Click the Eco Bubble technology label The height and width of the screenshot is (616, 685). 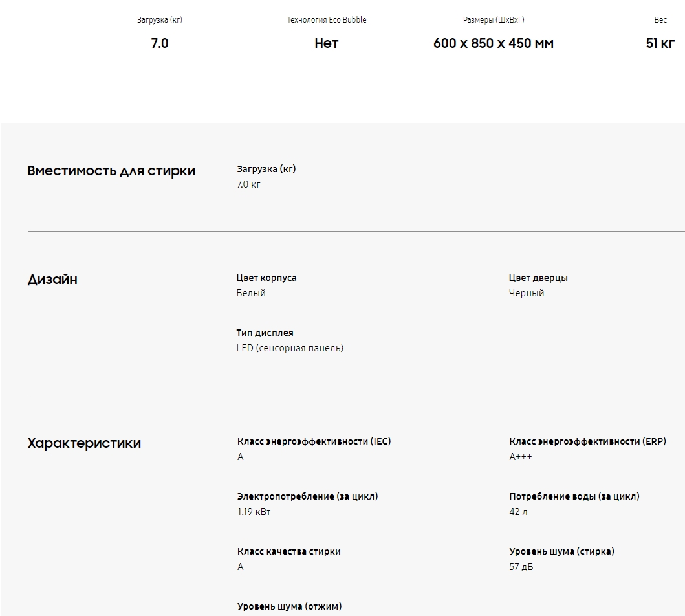click(326, 20)
